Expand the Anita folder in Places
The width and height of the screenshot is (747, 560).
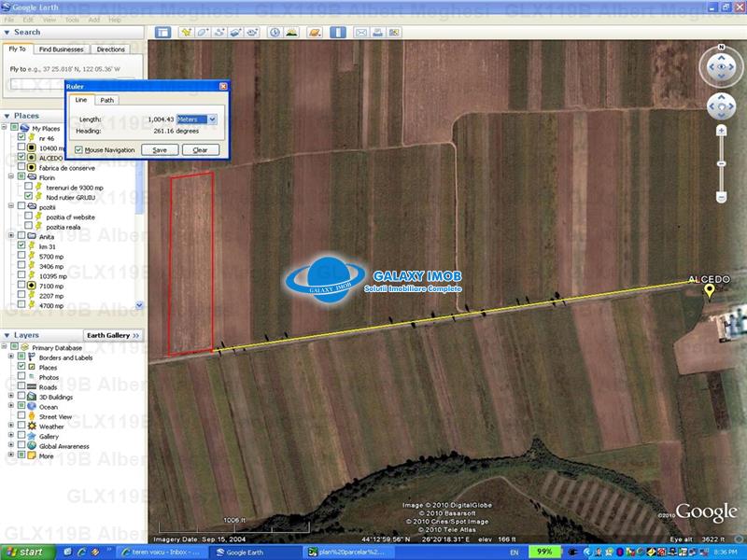coord(10,236)
